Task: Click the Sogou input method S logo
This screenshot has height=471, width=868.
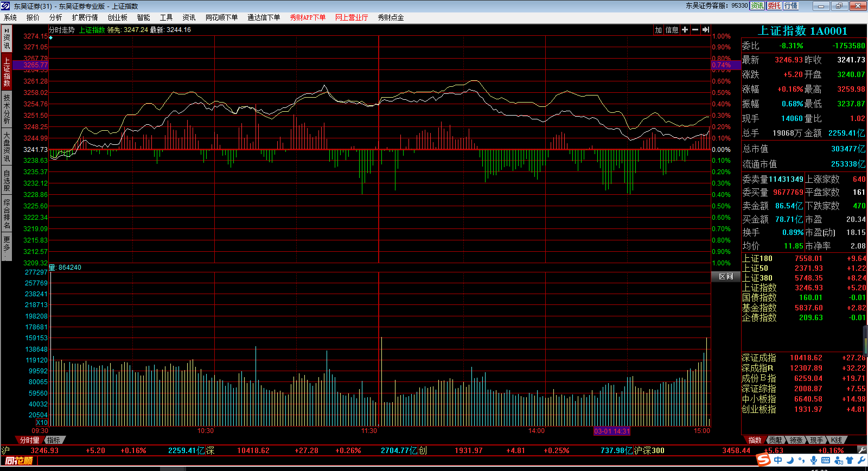Action: (x=763, y=460)
